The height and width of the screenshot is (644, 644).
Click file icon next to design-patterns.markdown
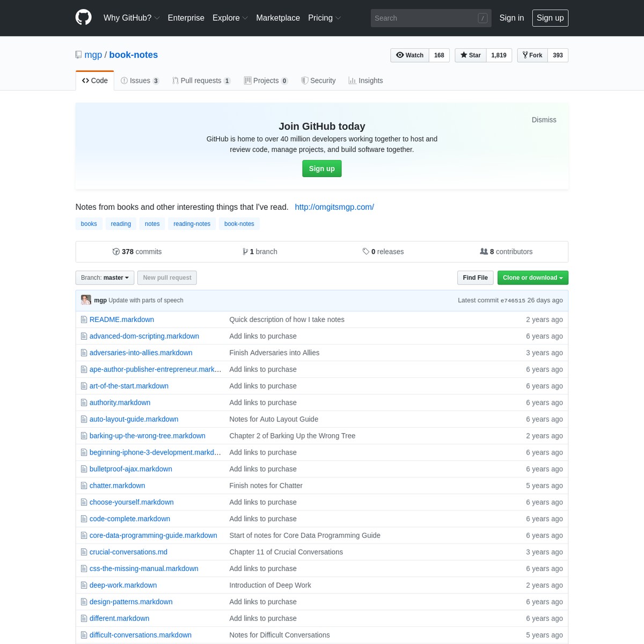pyautogui.click(x=84, y=602)
